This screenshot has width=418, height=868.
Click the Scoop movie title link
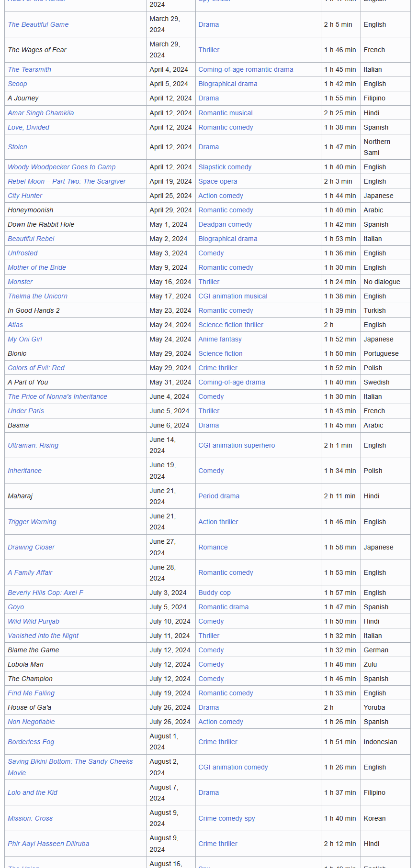coord(18,84)
